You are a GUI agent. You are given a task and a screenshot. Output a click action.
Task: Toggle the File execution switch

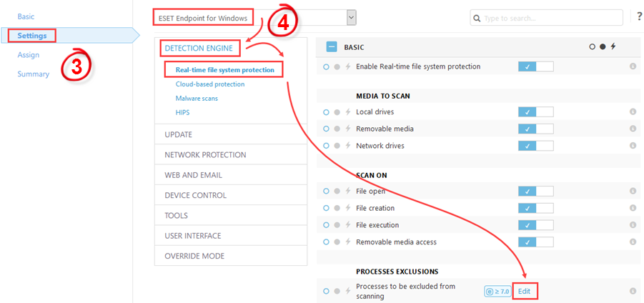(535, 225)
